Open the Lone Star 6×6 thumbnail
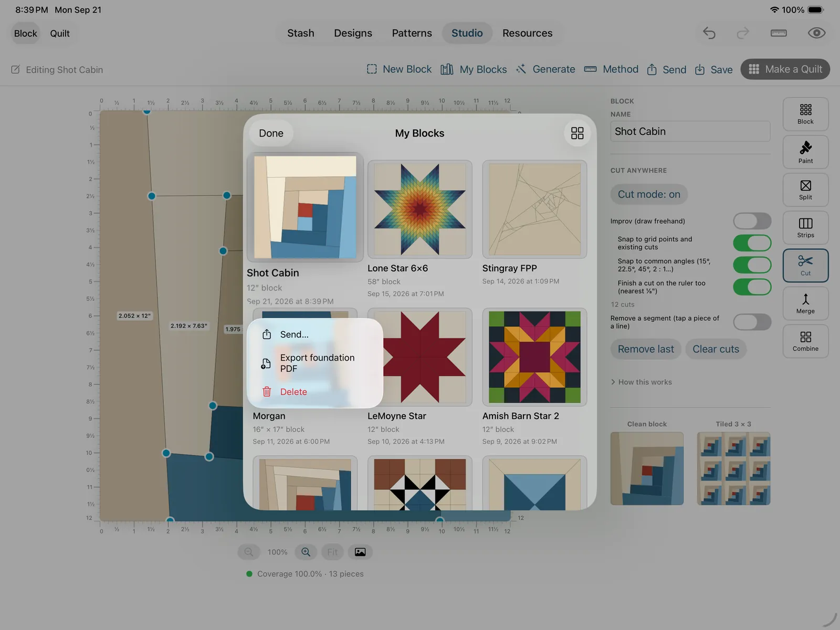Screen dimensions: 840x630 click(x=419, y=209)
